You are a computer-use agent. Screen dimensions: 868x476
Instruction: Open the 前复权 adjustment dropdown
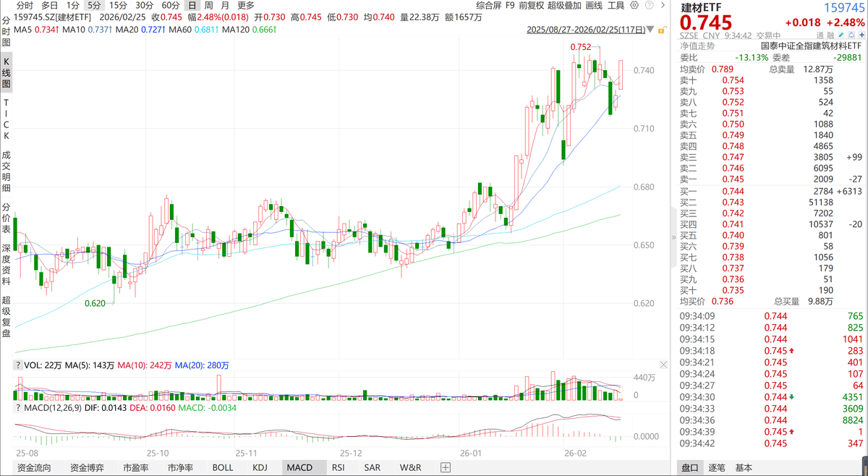(532, 5)
